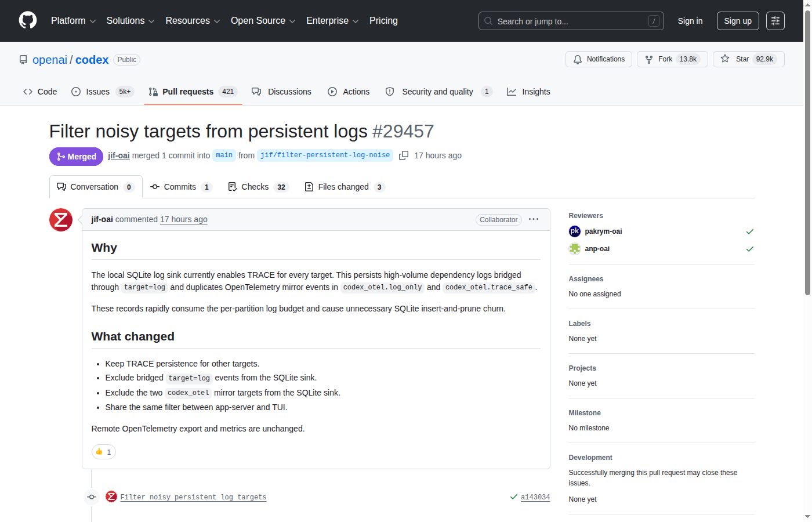Click the Public visibility label

[x=127, y=60]
